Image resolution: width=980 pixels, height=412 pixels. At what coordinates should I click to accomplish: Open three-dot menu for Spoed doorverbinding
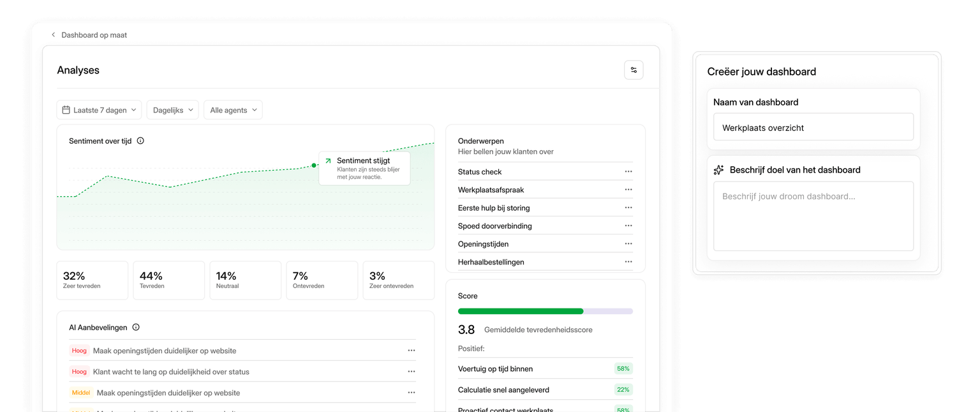[x=628, y=226]
